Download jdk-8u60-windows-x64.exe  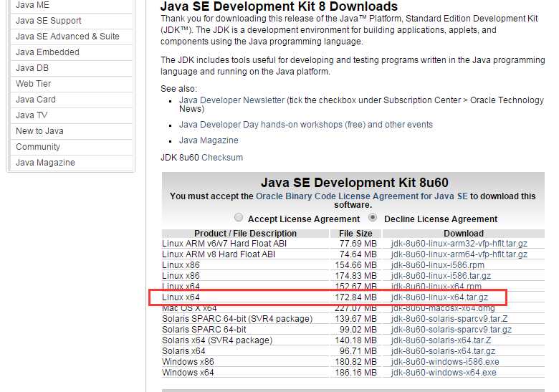pyautogui.click(x=444, y=372)
